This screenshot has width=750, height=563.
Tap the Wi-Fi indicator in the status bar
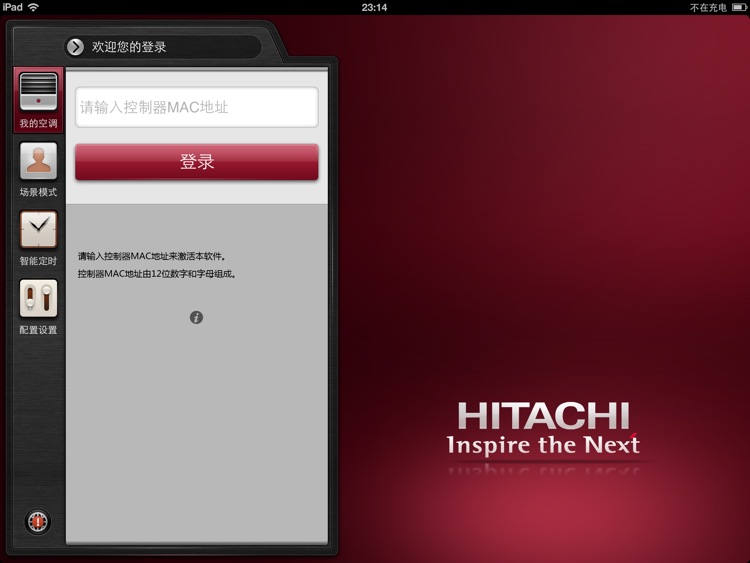click(33, 7)
